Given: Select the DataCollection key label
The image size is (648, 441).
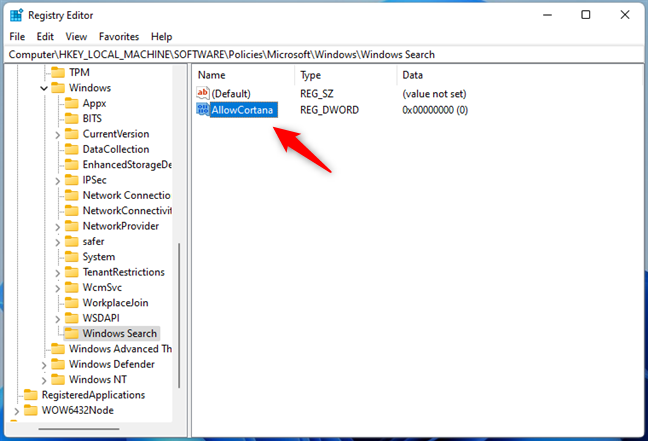Looking at the screenshot, I should point(116,149).
